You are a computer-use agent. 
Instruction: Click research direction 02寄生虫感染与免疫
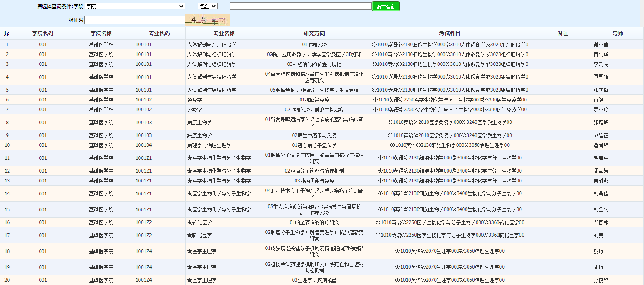(314, 135)
